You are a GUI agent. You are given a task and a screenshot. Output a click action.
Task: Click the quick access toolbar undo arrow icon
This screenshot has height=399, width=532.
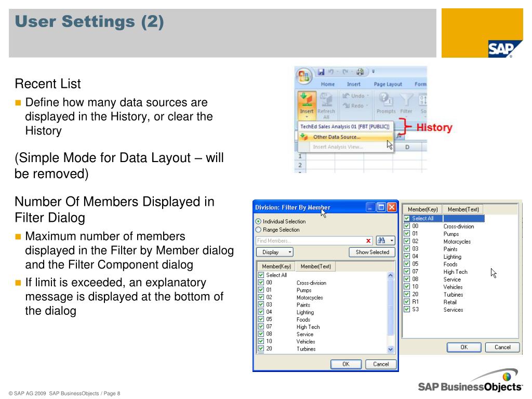(331, 72)
